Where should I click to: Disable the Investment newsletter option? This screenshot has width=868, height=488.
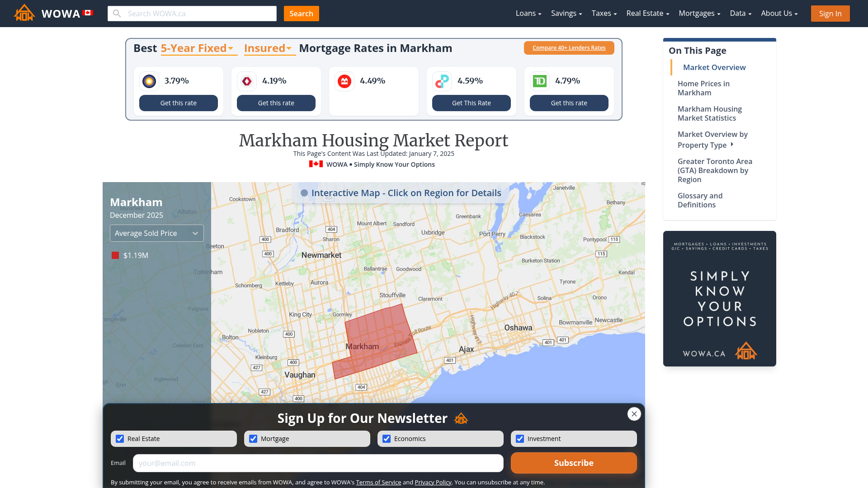tap(520, 438)
